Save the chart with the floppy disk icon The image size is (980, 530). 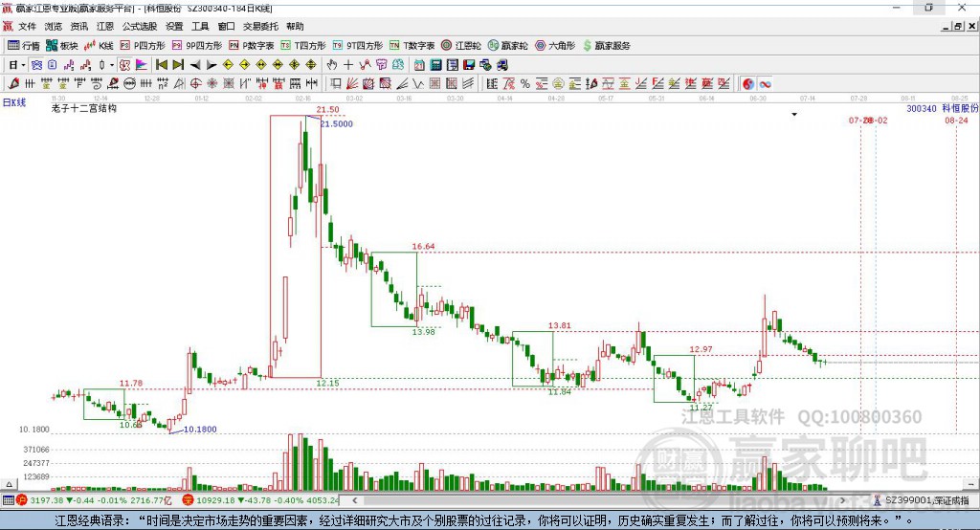pos(469,65)
